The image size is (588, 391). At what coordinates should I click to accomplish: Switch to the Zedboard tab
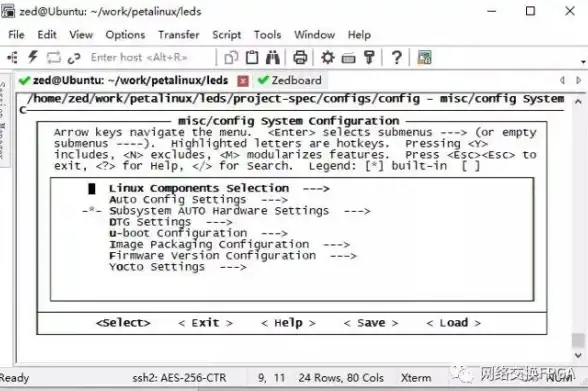(290, 80)
